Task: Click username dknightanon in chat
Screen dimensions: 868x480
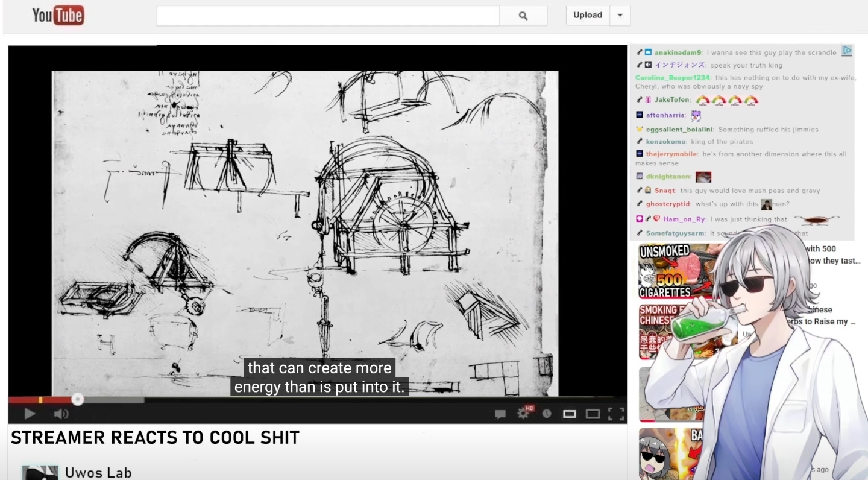Action: pyautogui.click(x=668, y=177)
